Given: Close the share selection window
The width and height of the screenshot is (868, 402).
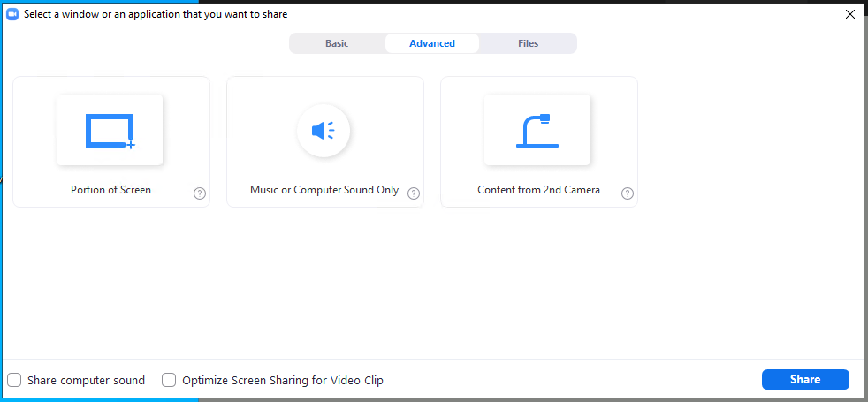Looking at the screenshot, I should (x=850, y=14).
